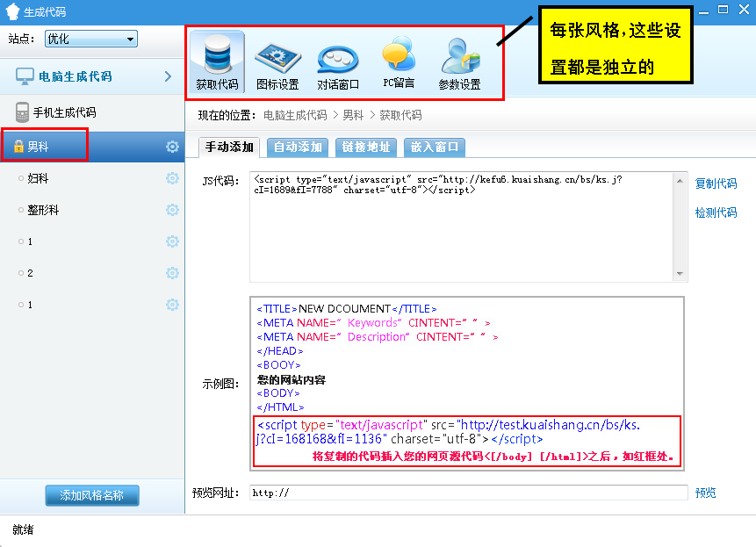Open the 手机生成代码 section
The image size is (756, 547).
tap(64, 112)
